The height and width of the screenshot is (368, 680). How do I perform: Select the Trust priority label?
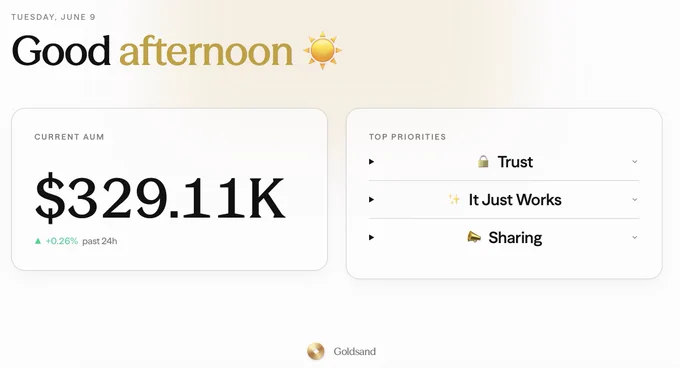[x=515, y=162]
